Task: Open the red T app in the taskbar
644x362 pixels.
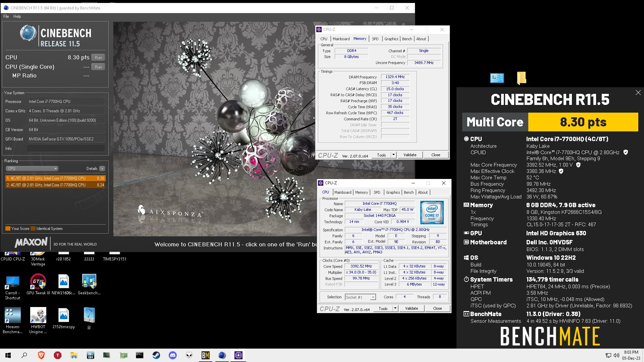Action: coord(57,355)
